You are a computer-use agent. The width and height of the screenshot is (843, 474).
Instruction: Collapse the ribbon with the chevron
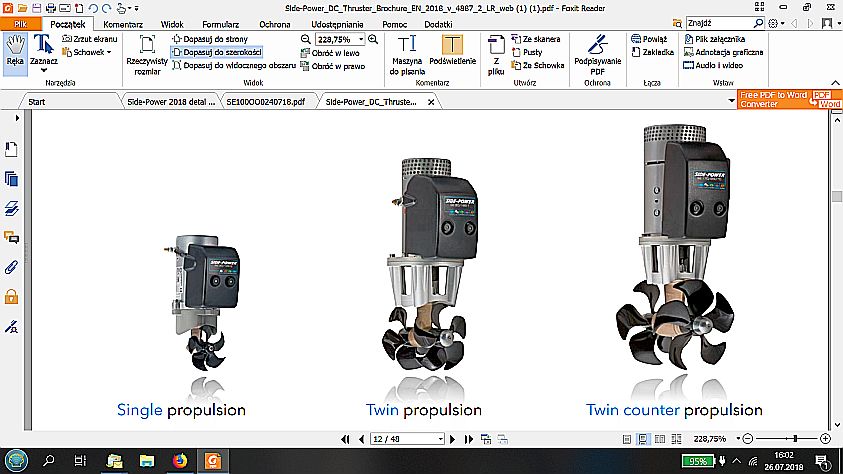[x=835, y=83]
